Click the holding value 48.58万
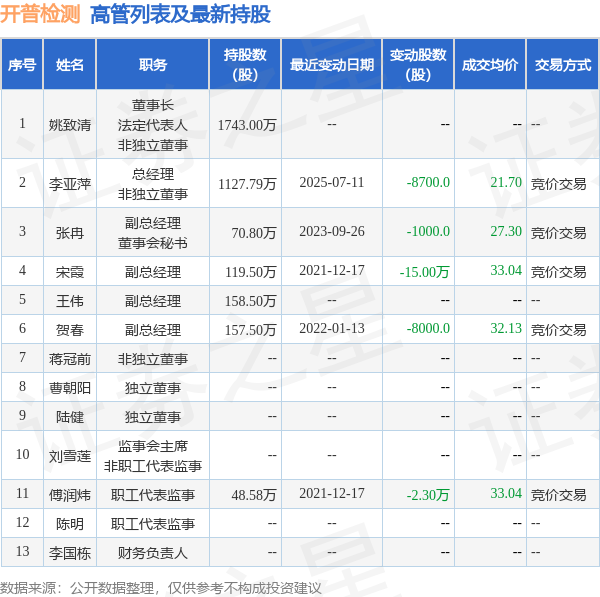The height and width of the screenshot is (597, 600). pyautogui.click(x=254, y=495)
